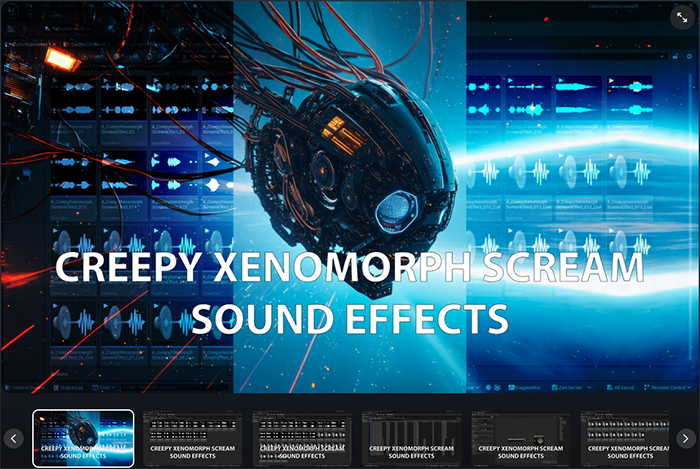Image resolution: width=700 pixels, height=469 pixels.
Task: View the third gallery thumbnail
Action: 303,438
